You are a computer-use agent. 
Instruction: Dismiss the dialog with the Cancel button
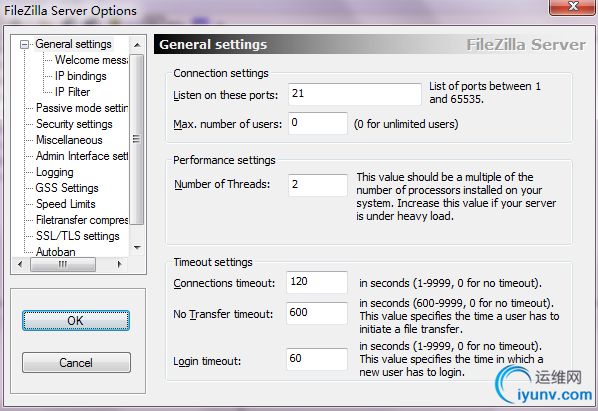76,363
